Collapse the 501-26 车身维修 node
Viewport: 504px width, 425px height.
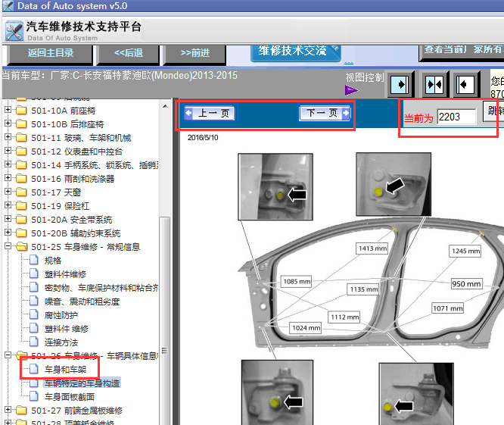click(x=8, y=355)
